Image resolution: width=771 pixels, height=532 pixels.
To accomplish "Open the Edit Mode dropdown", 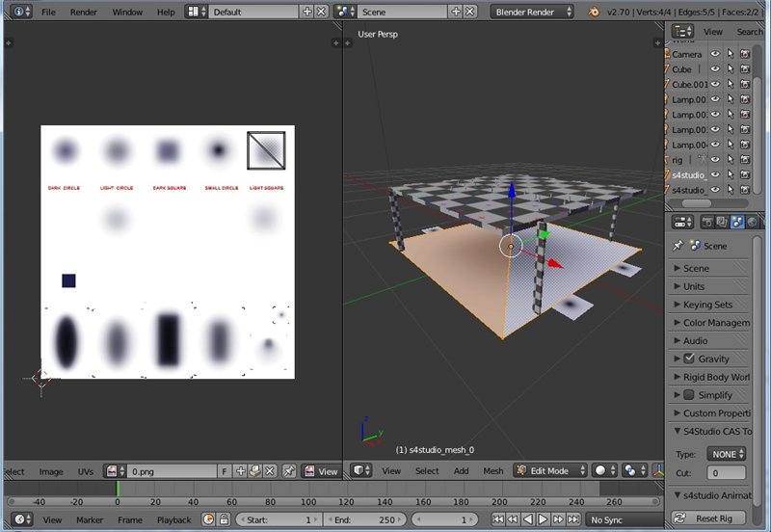I will [548, 471].
